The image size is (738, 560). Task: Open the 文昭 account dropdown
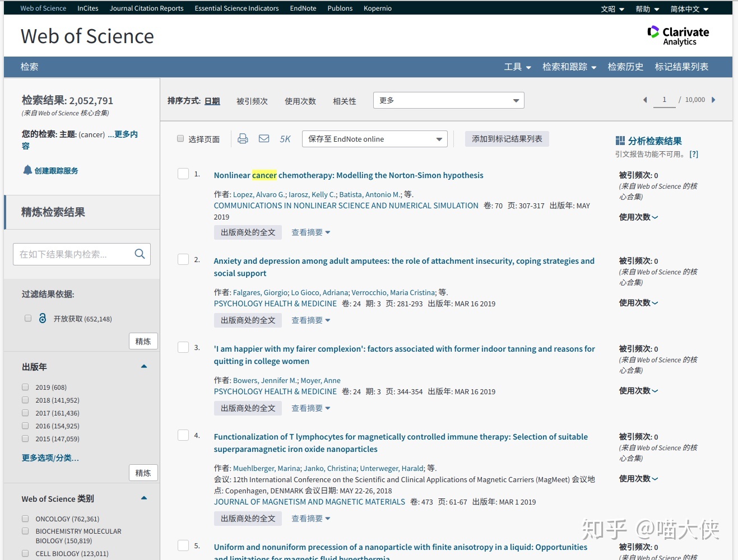coord(612,9)
